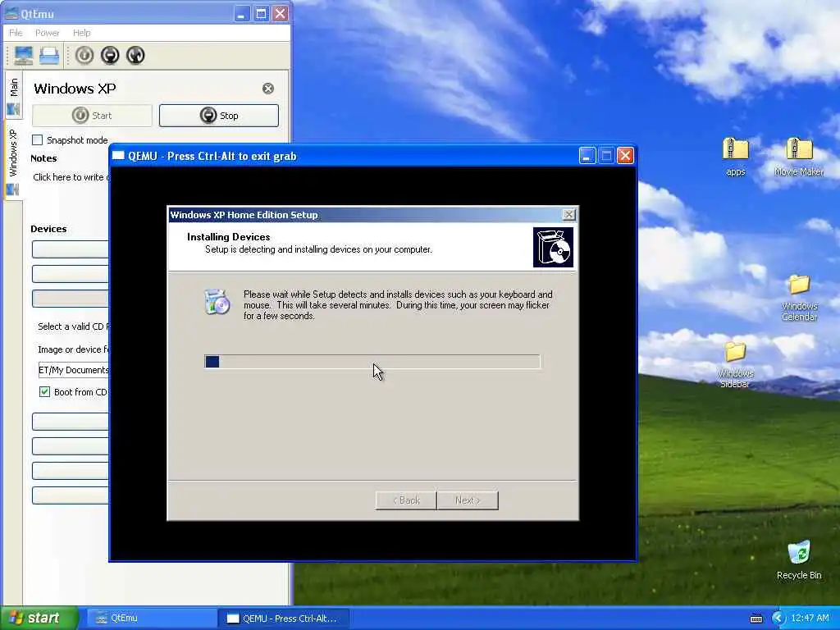Screen dimensions: 840x630
Task: Click the Back button in XP Setup
Action: click(x=405, y=500)
